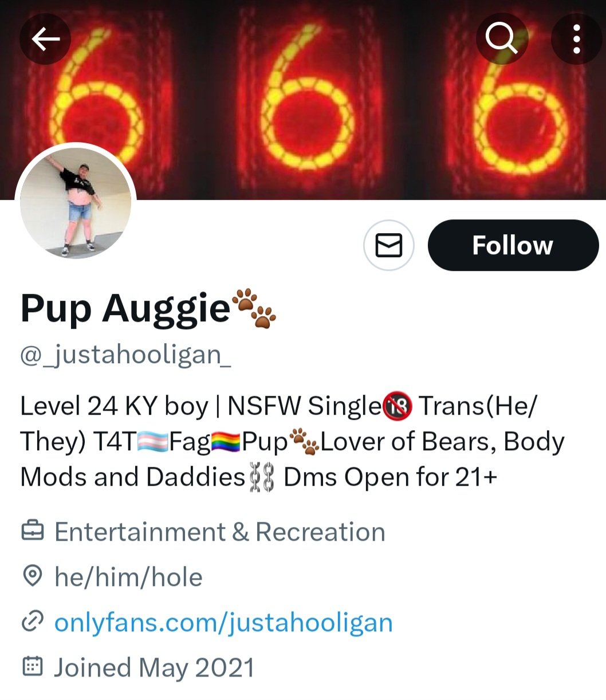Open the onlyfans.com/justahooligan link

click(223, 622)
